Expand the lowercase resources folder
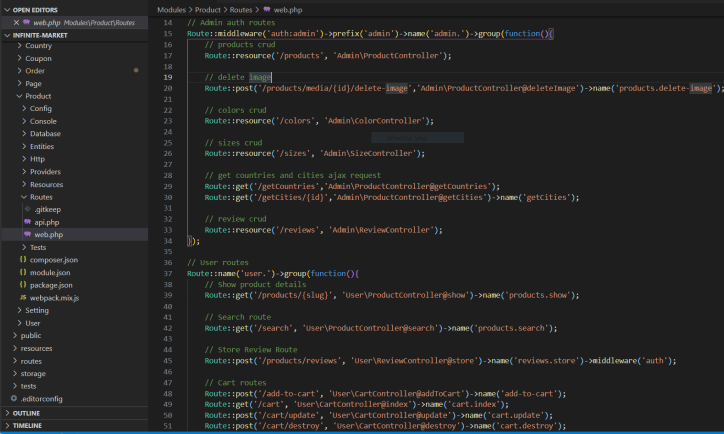The width and height of the screenshot is (724, 434). coord(15,348)
